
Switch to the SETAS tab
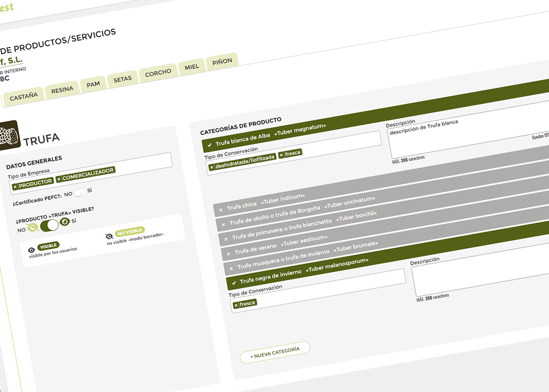point(123,79)
